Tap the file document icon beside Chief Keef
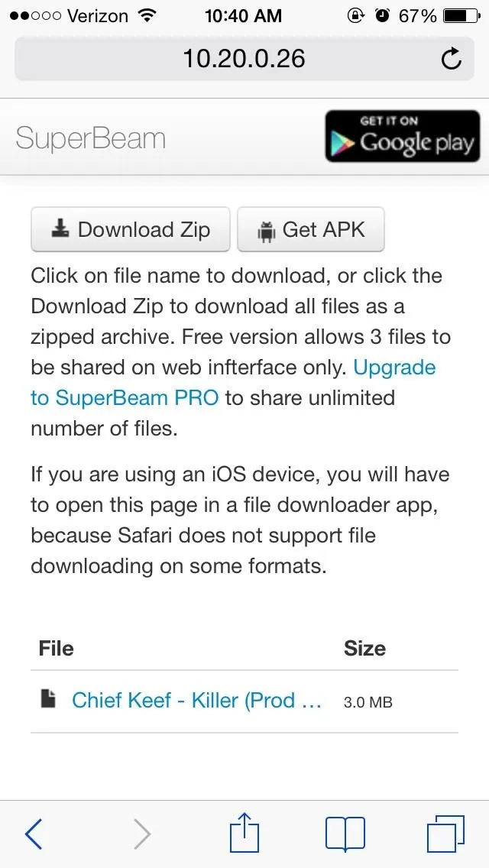 click(49, 701)
